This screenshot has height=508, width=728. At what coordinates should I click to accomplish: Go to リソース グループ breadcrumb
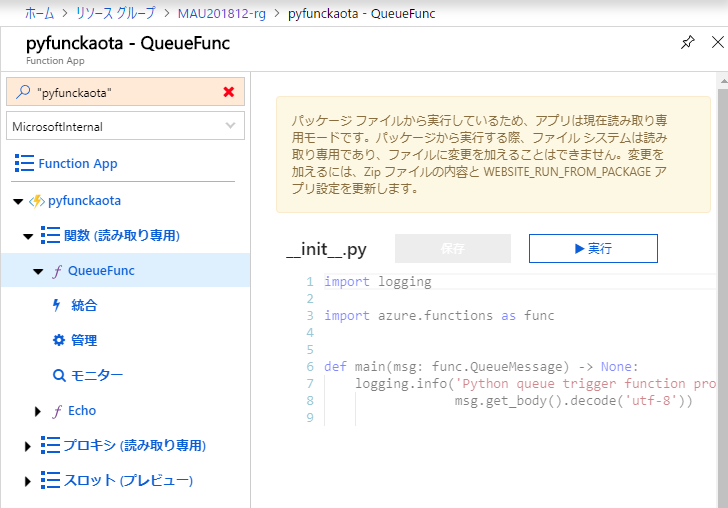(x=116, y=13)
